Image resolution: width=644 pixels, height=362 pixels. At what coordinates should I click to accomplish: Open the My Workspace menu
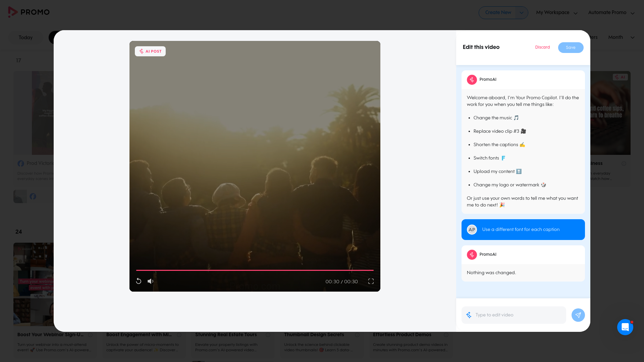coord(557,13)
